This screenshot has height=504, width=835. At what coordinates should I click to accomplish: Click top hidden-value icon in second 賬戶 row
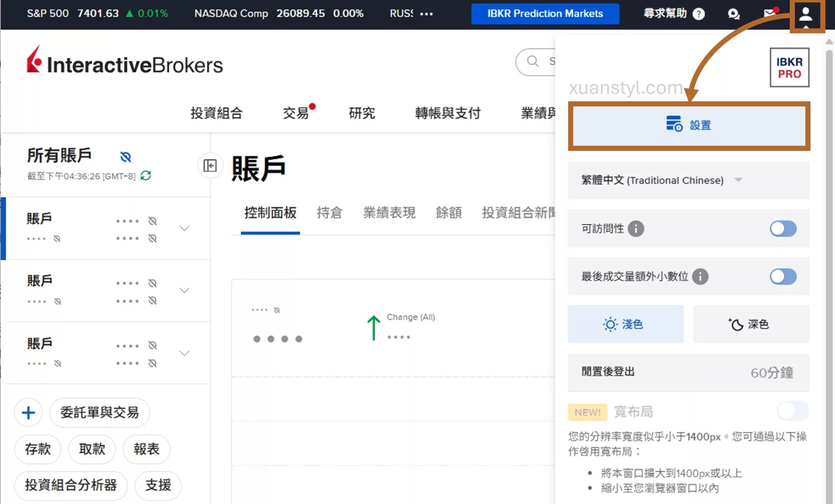[x=152, y=283]
